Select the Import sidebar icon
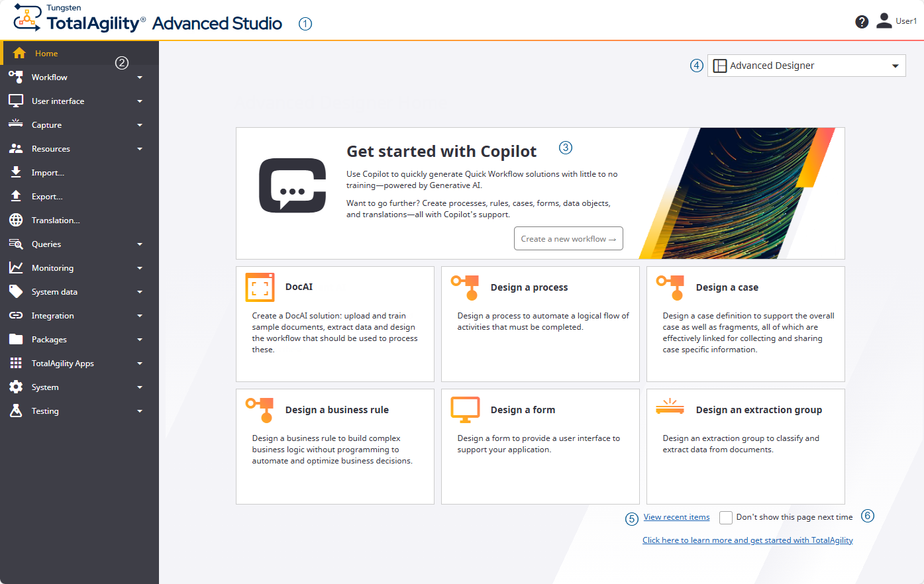 [x=16, y=172]
